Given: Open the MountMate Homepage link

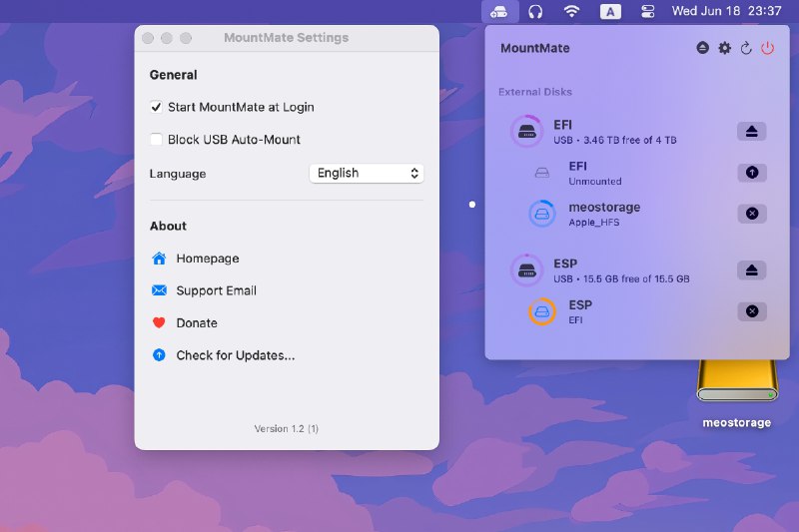Looking at the screenshot, I should pos(208,259).
